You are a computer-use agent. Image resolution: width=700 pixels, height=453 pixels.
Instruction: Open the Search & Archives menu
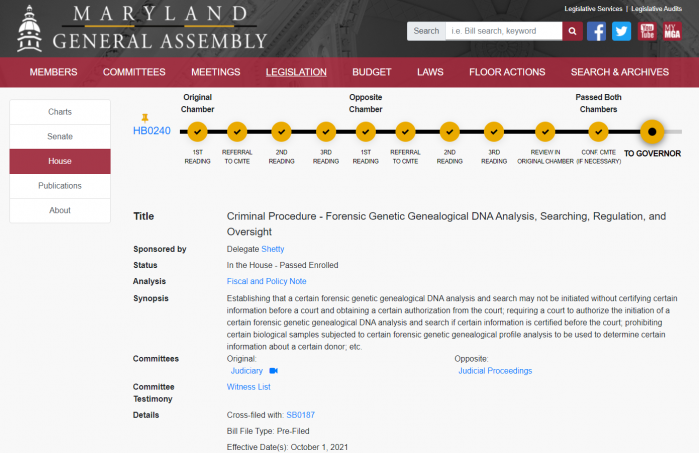(620, 72)
